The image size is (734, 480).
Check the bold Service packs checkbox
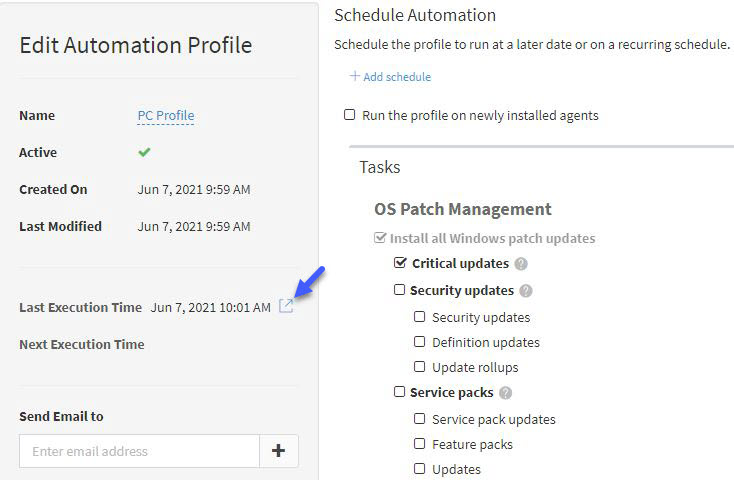pos(399,391)
